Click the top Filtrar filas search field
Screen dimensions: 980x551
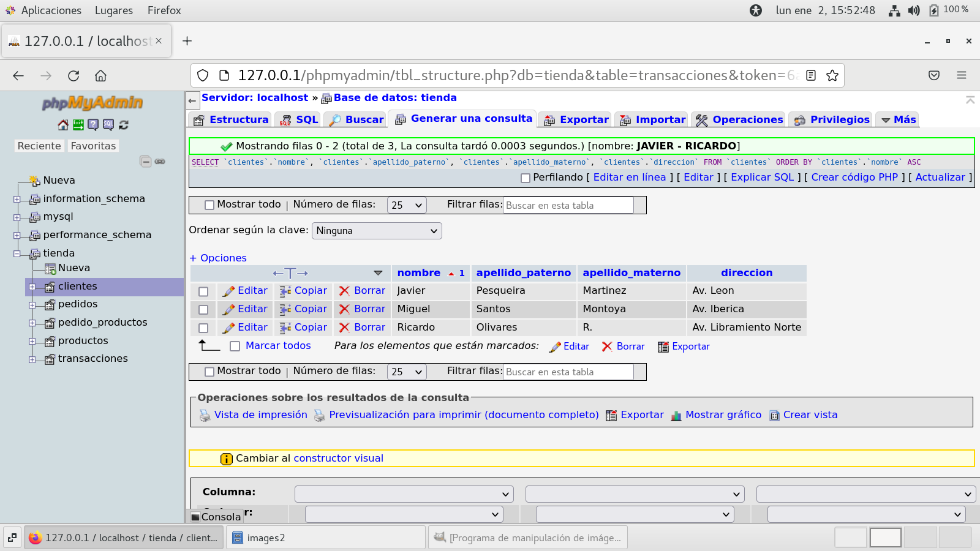(568, 206)
